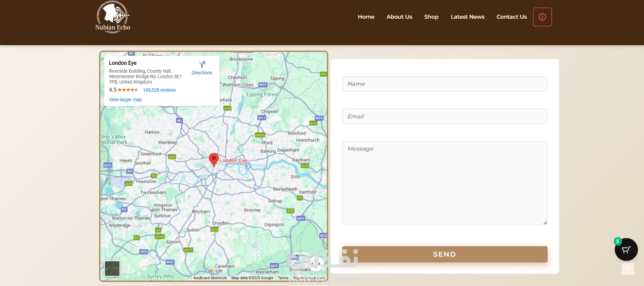This screenshot has width=644, height=286.
Task: Open the 195,528 reviews link
Action: pos(159,90)
